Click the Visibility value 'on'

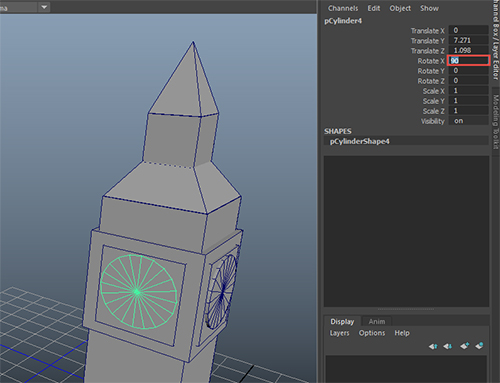point(468,121)
